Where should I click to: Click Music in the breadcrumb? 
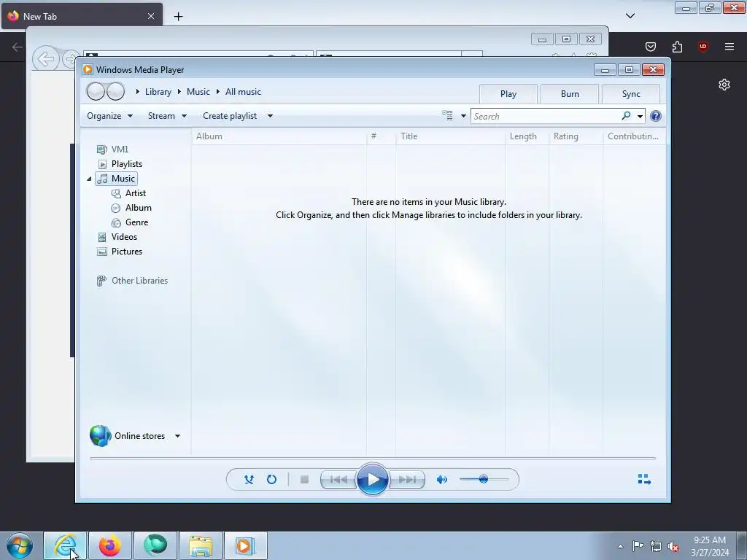(x=198, y=92)
